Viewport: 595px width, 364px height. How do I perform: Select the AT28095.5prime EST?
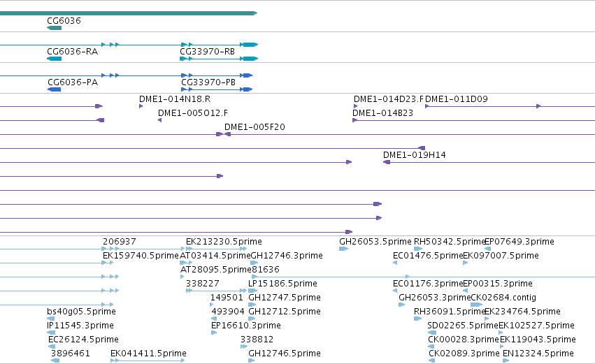pos(216,270)
